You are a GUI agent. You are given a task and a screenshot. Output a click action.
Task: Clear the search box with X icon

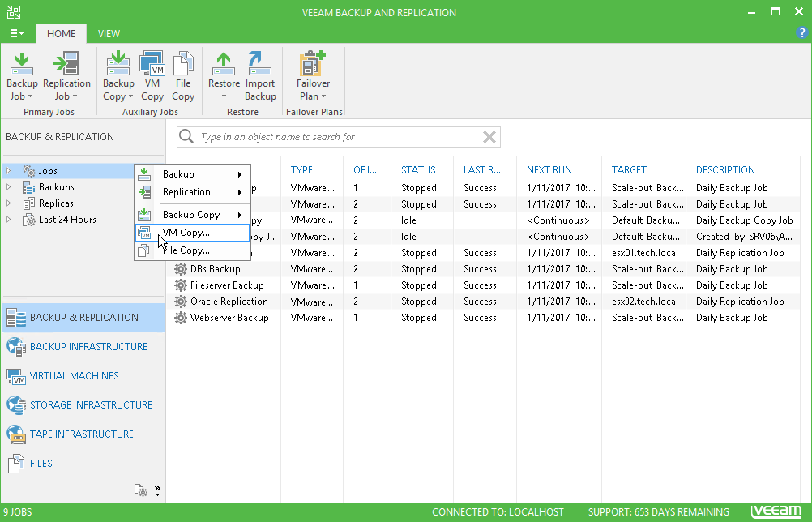[x=489, y=137]
